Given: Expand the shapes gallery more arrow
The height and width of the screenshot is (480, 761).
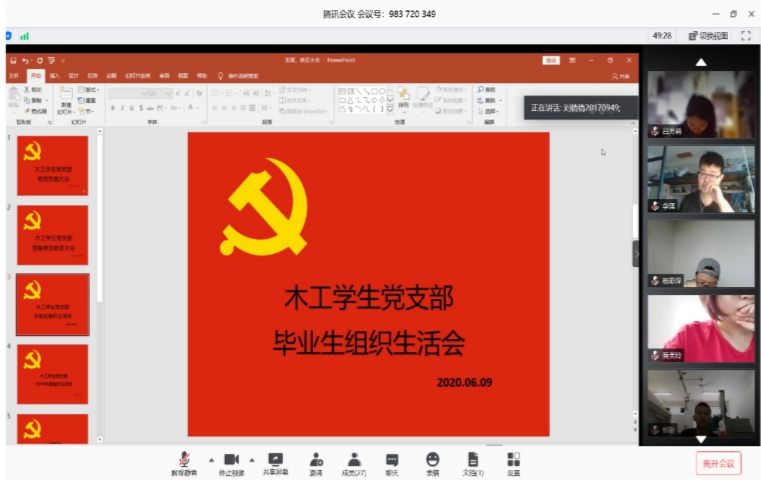Looking at the screenshot, I should coord(390,110).
